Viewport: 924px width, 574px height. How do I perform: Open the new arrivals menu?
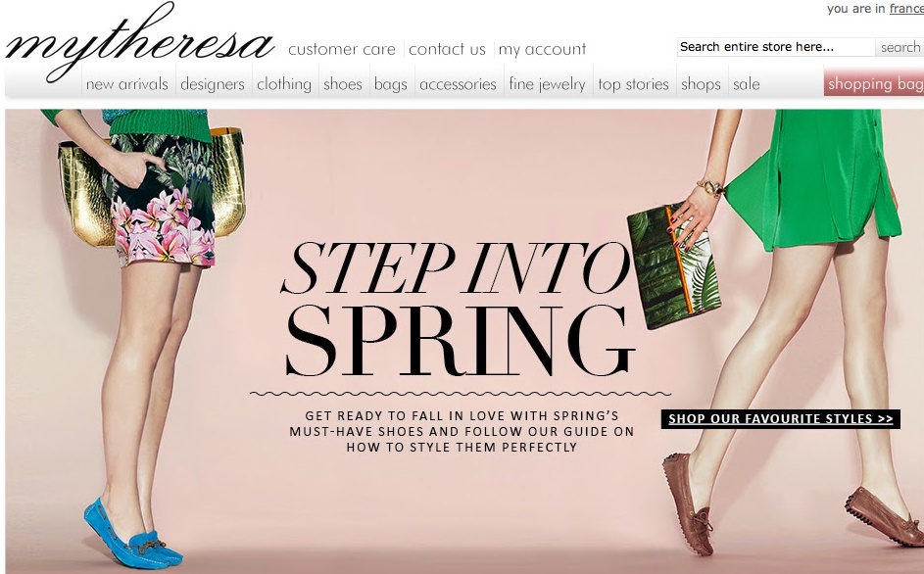(x=127, y=84)
